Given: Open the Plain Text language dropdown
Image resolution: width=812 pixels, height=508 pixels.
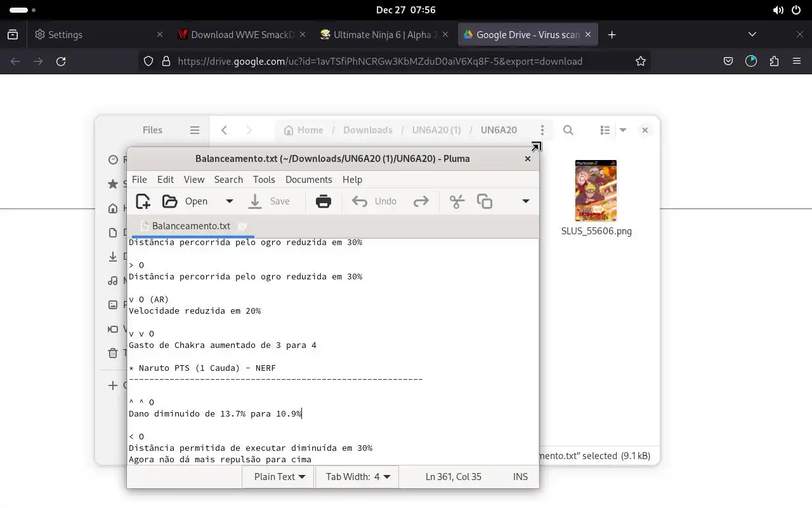Looking at the screenshot, I should click(x=279, y=477).
